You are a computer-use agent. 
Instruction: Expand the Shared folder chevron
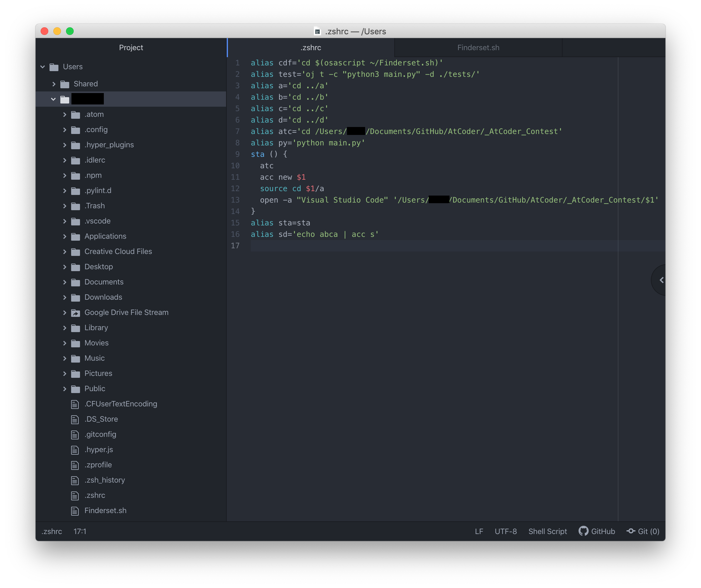(x=54, y=84)
